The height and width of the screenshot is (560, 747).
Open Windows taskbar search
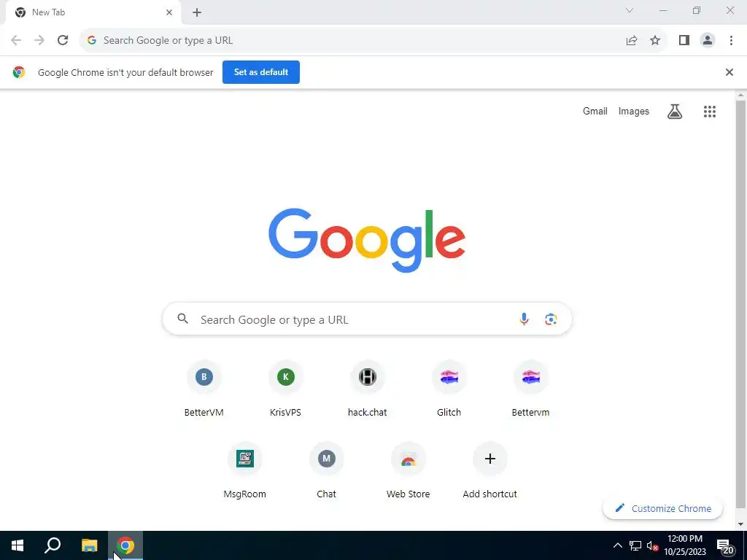click(53, 545)
